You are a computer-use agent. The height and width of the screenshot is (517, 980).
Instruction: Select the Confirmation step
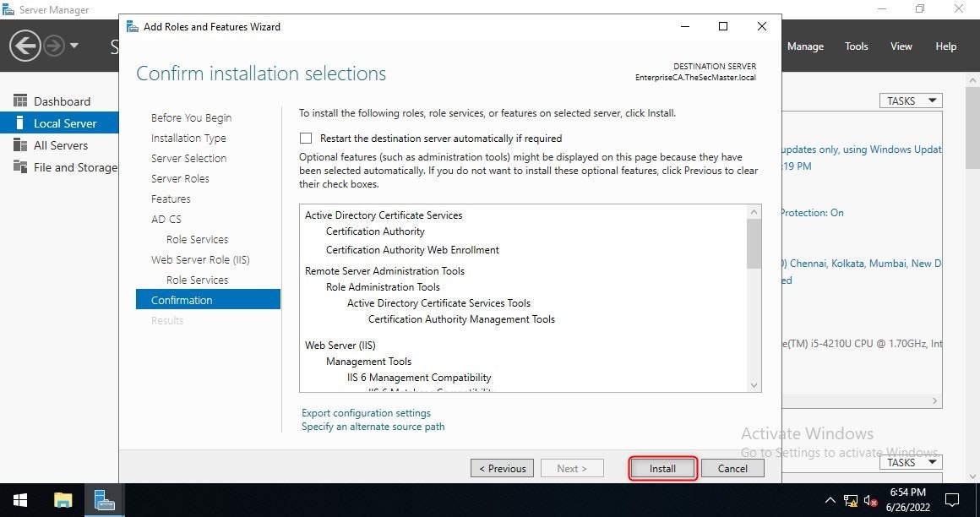pyautogui.click(x=208, y=299)
